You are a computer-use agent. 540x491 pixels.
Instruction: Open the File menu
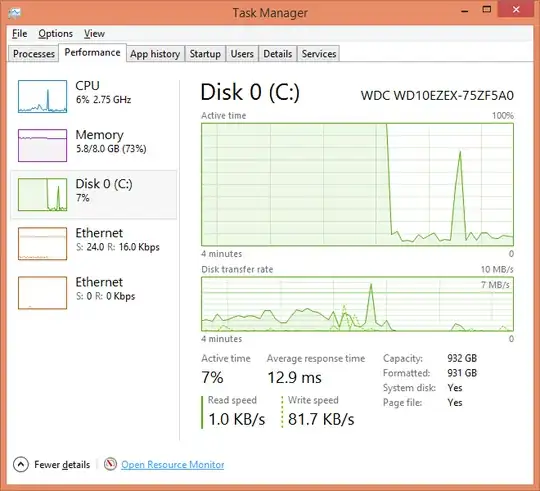(20, 34)
